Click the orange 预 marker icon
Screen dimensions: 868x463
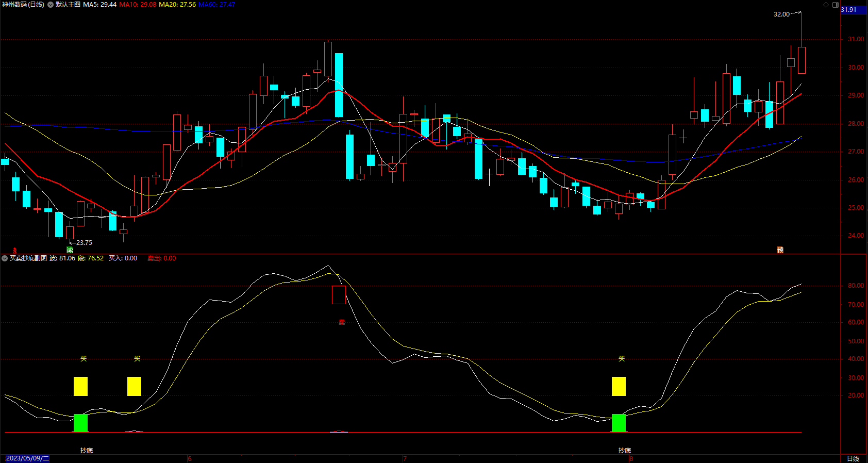point(780,250)
